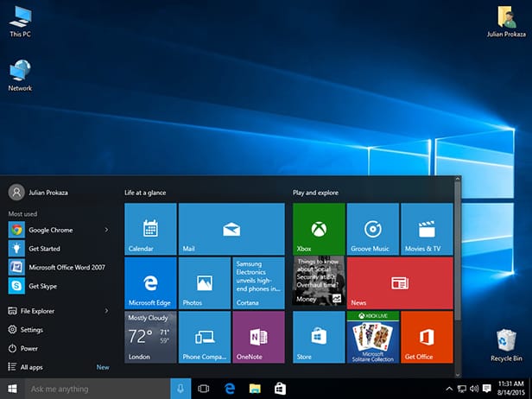Open File Explorer from the taskbar
The width and height of the screenshot is (532, 399).
coord(255,389)
